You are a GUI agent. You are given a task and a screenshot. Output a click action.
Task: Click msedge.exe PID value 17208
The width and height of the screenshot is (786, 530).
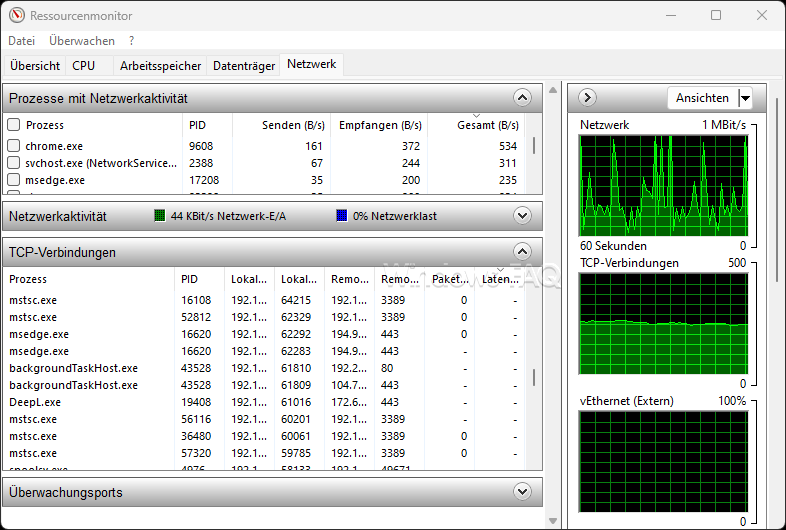coord(204,180)
